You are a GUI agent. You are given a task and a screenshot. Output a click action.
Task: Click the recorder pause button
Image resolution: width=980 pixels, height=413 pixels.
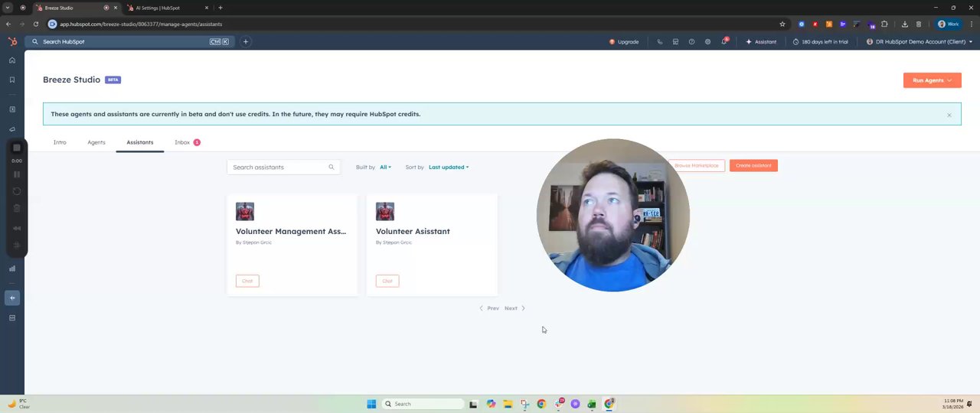click(x=17, y=174)
